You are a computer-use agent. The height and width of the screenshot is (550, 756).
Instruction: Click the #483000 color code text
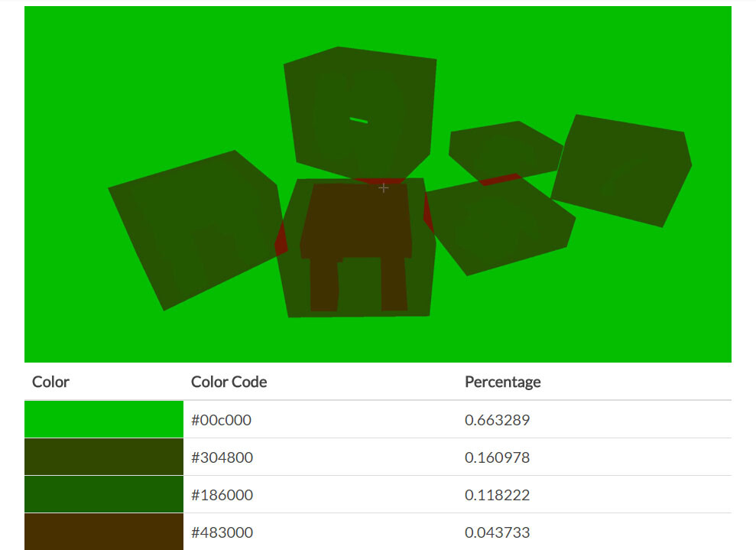[x=222, y=532]
